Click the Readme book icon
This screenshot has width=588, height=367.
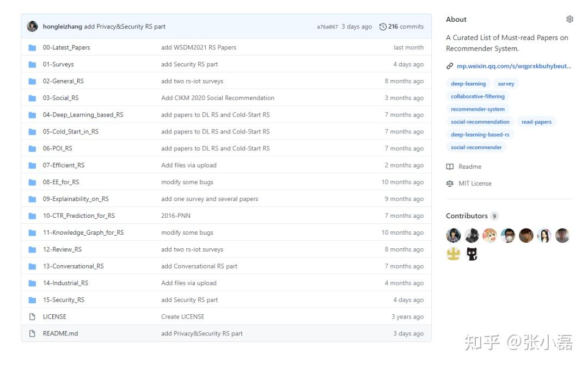(x=450, y=167)
